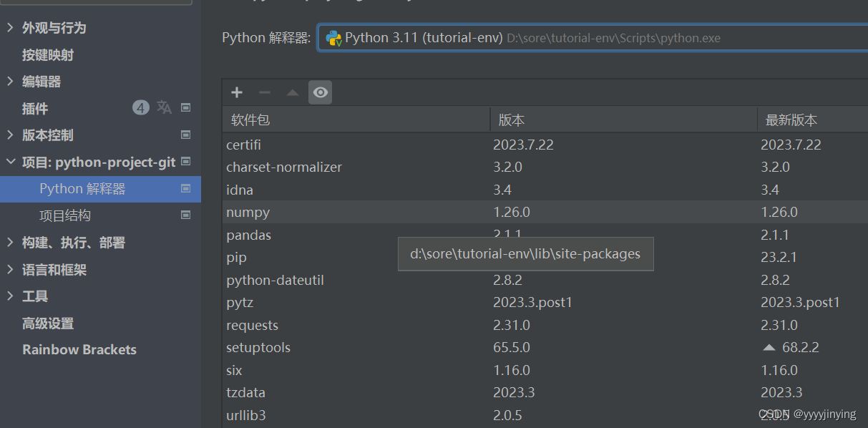Click the translate icon beside 插件

point(165,107)
